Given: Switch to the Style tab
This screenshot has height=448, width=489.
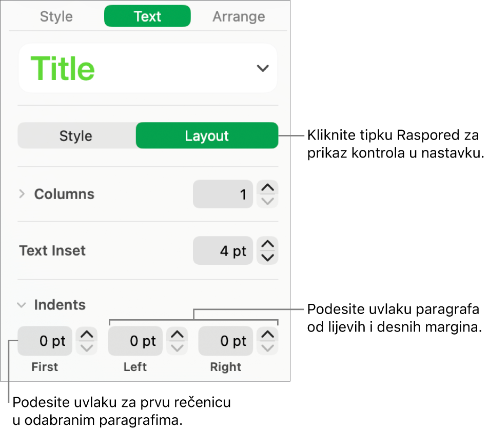Looking at the screenshot, I should click(56, 16).
